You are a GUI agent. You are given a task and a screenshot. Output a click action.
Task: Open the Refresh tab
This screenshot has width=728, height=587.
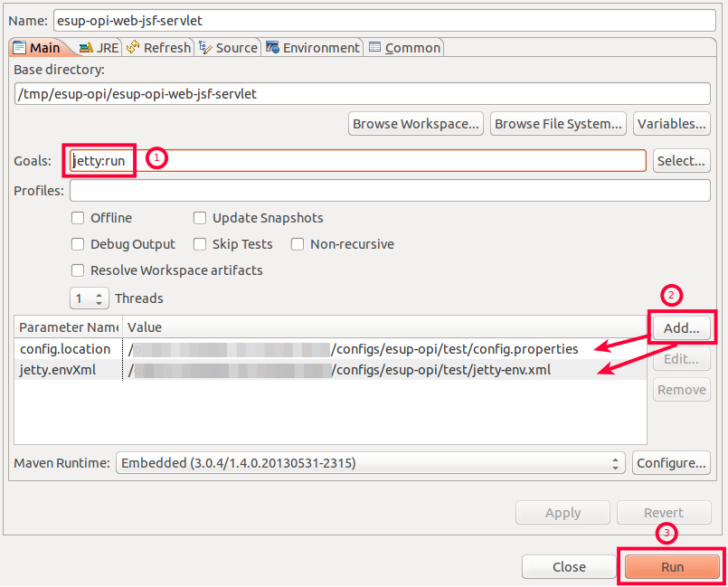(x=158, y=48)
